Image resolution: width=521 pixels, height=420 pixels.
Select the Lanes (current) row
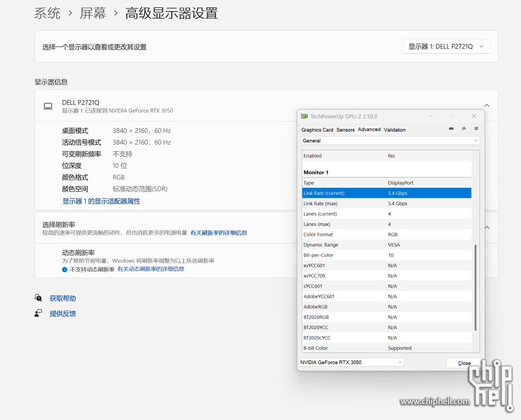tap(387, 214)
